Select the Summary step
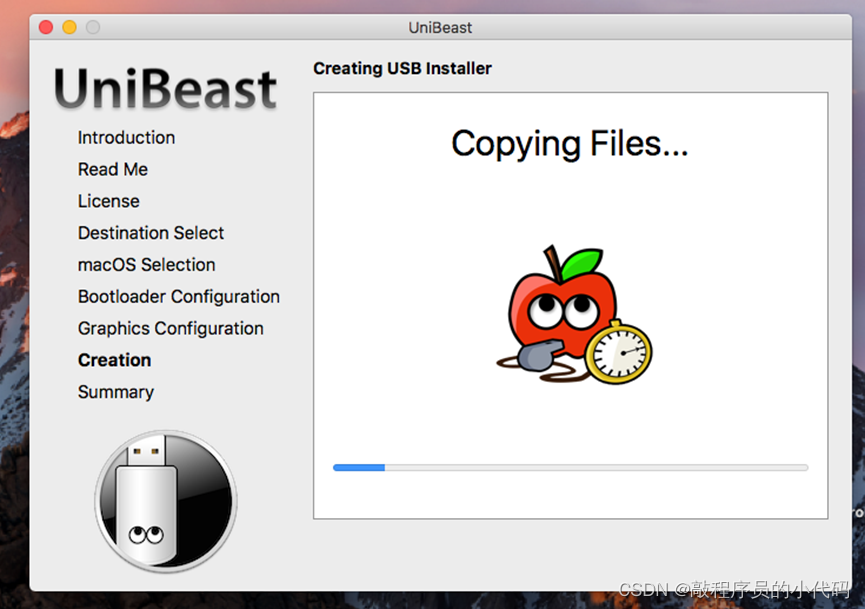The width and height of the screenshot is (865, 609). click(x=116, y=392)
